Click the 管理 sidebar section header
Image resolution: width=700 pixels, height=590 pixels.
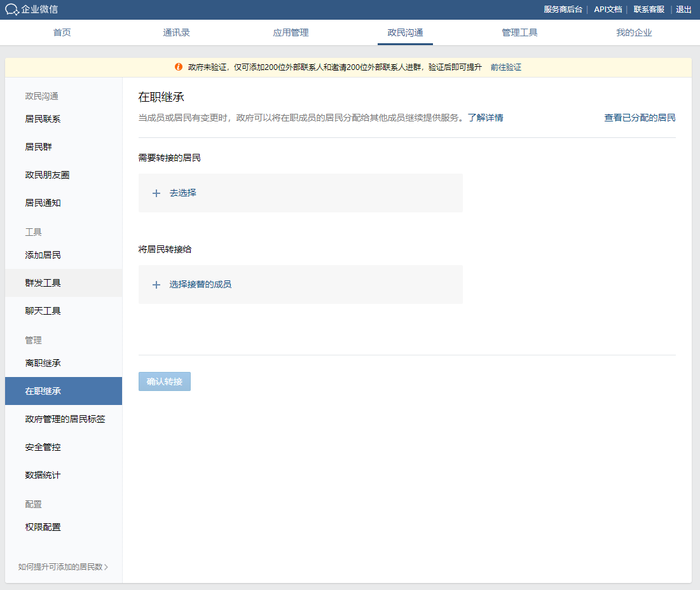click(x=34, y=340)
